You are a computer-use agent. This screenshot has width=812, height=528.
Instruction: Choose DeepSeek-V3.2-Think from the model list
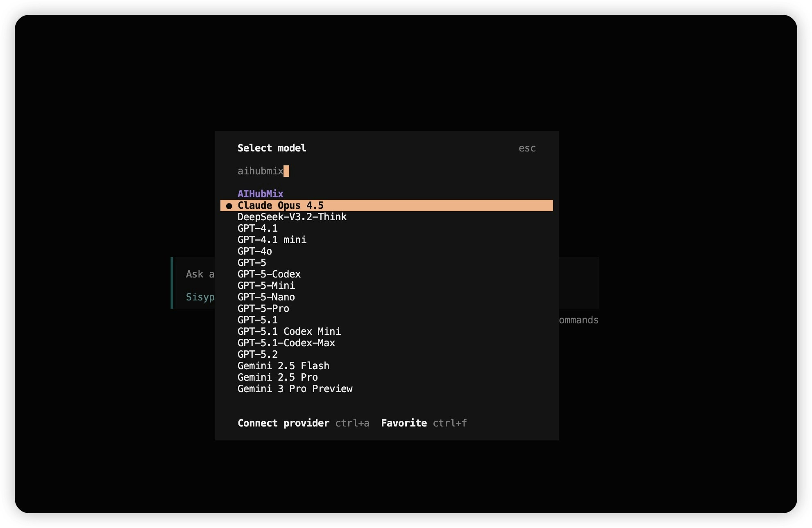tap(292, 217)
